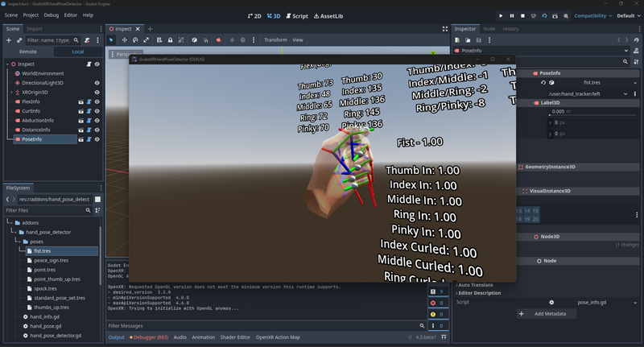This screenshot has height=347, width=644.
Task: Toggle visibility of XROrigin3D node
Action: pyautogui.click(x=97, y=92)
